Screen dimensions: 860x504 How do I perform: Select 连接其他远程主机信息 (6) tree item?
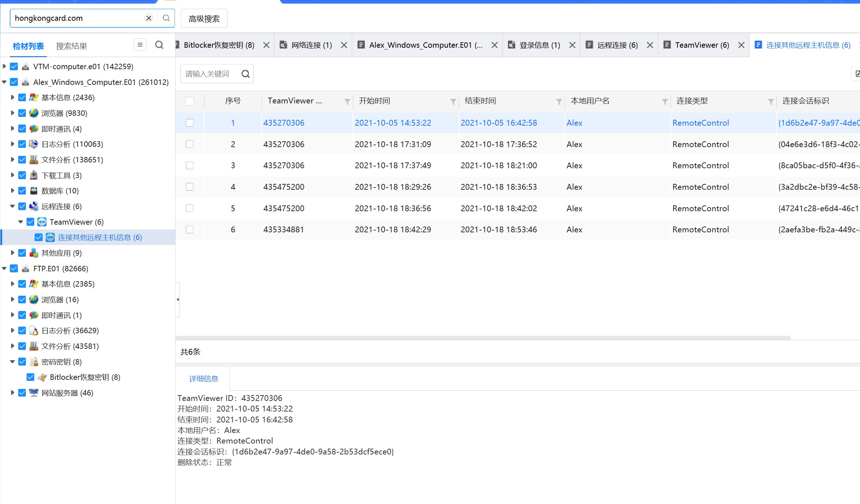click(x=100, y=237)
